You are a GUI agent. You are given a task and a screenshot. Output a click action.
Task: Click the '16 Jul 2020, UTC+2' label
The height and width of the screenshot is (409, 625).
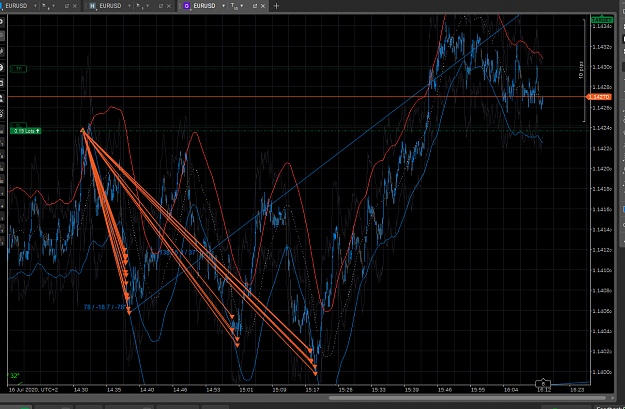pos(33,390)
